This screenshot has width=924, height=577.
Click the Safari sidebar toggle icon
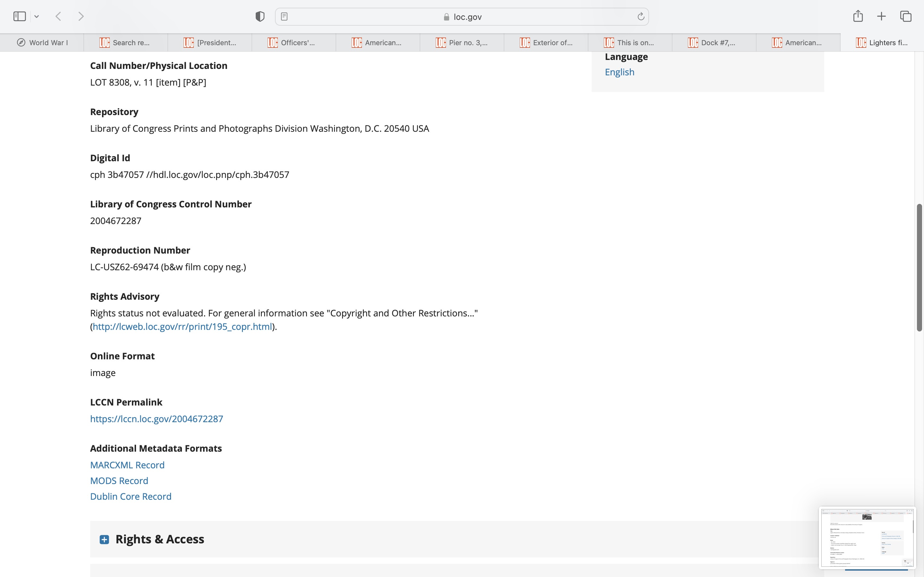point(20,16)
